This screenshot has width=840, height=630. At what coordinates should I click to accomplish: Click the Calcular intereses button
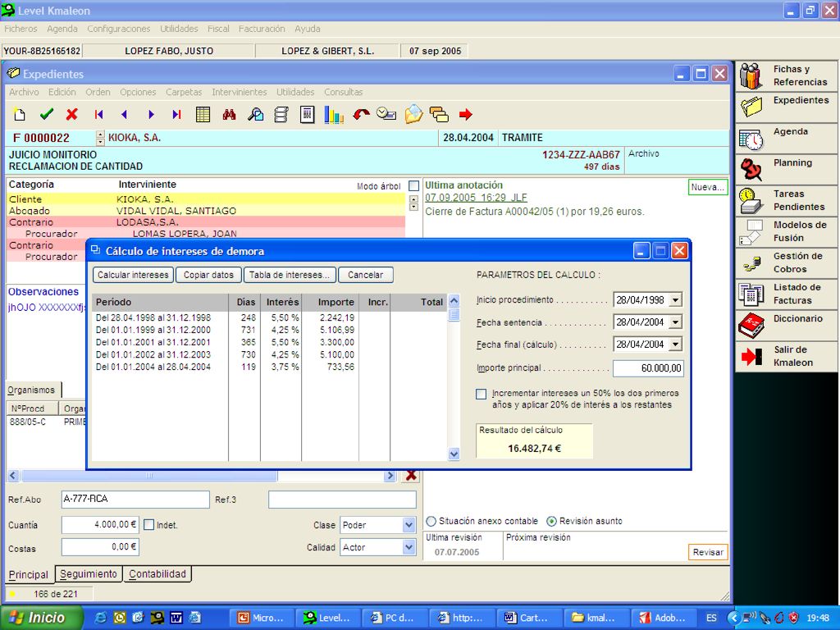tap(133, 275)
